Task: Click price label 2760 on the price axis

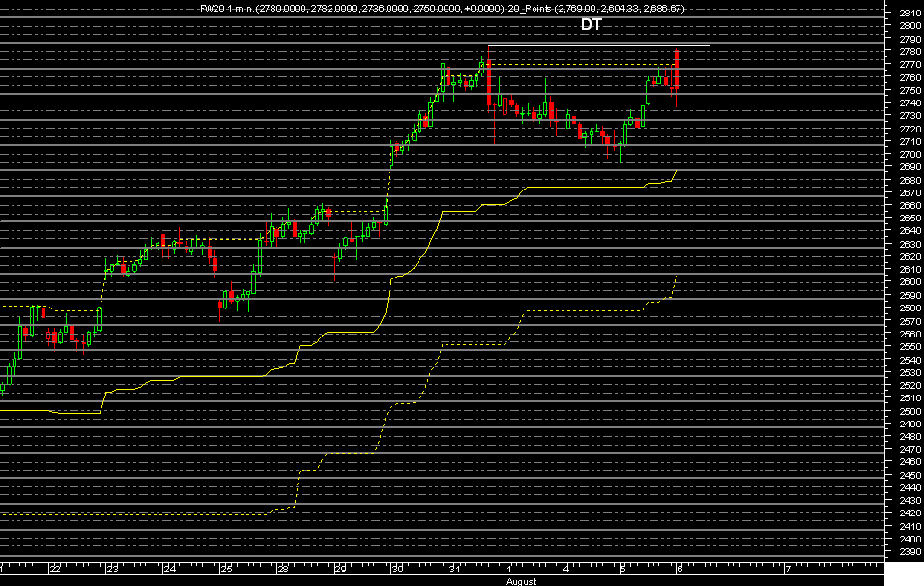Action: (x=911, y=77)
